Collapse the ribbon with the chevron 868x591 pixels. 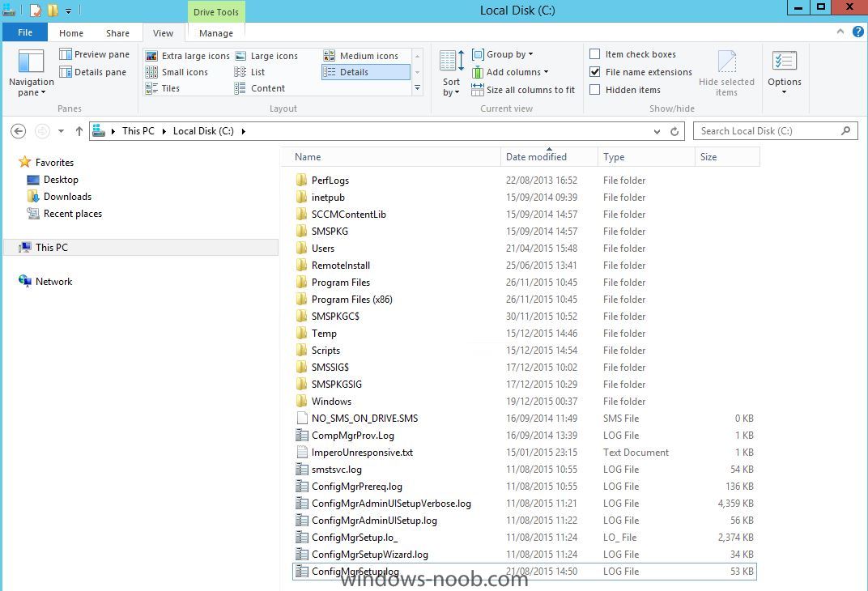(840, 32)
